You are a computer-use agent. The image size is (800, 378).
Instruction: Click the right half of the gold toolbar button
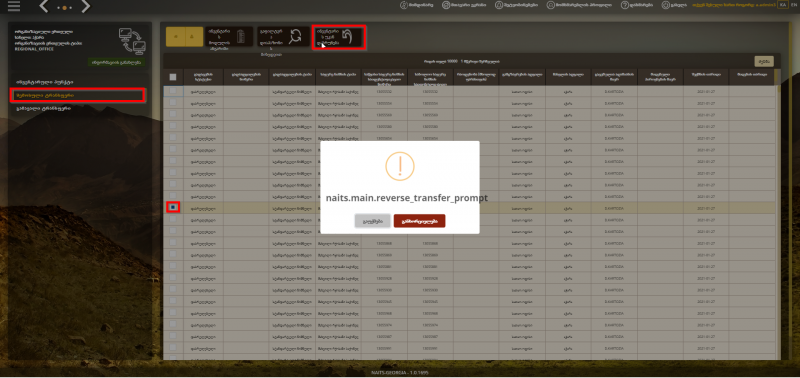pyautogui.click(x=194, y=37)
